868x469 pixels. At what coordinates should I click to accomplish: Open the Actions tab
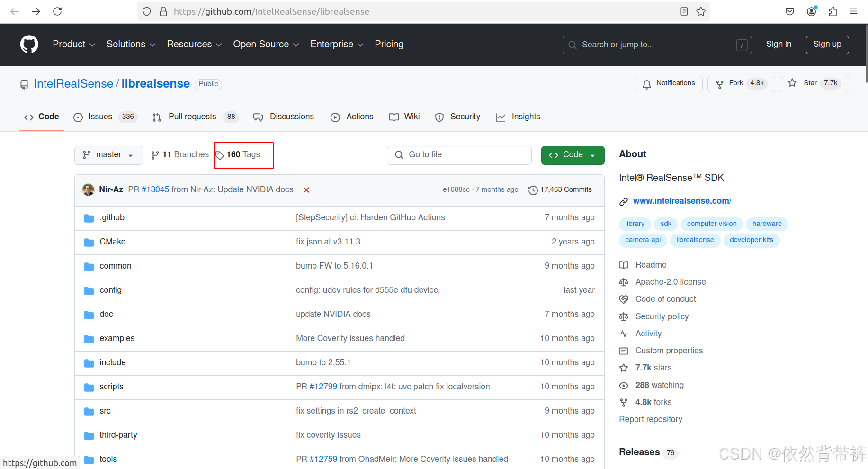tap(352, 117)
